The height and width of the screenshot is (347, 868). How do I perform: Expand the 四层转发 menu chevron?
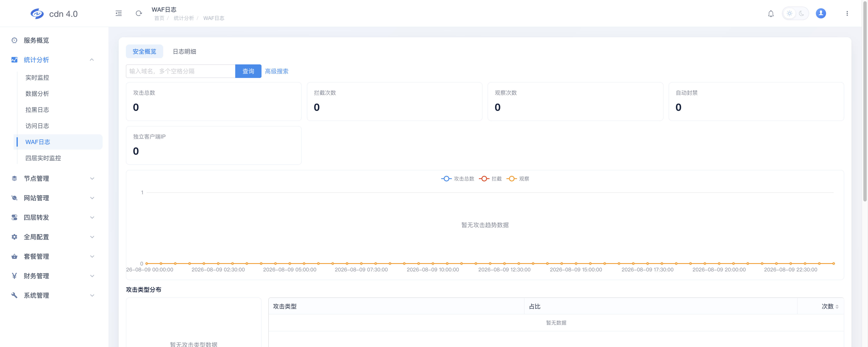92,218
